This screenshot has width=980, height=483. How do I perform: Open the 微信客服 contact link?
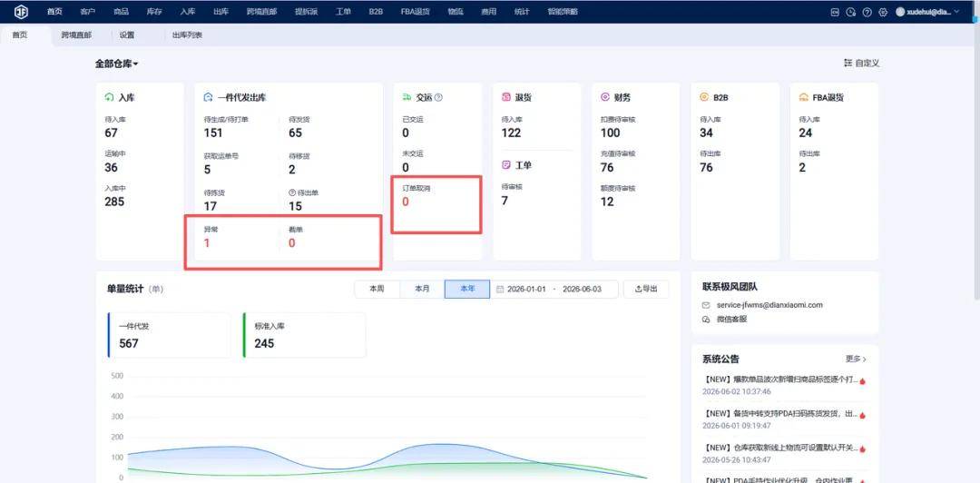(x=732, y=319)
